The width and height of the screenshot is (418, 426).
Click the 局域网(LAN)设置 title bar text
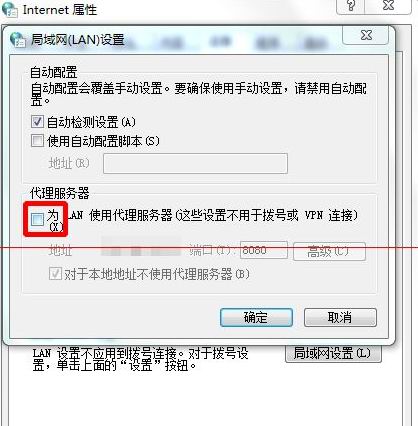click(x=78, y=40)
